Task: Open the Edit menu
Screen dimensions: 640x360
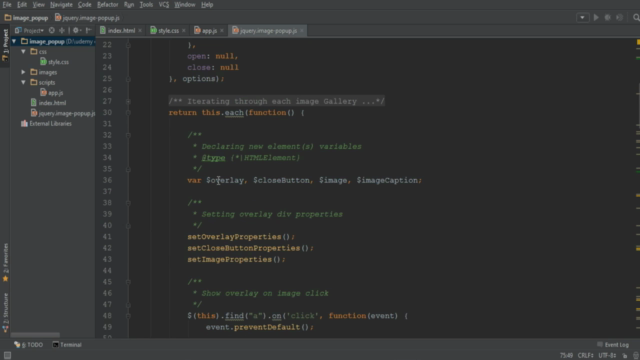Action: (22, 4)
